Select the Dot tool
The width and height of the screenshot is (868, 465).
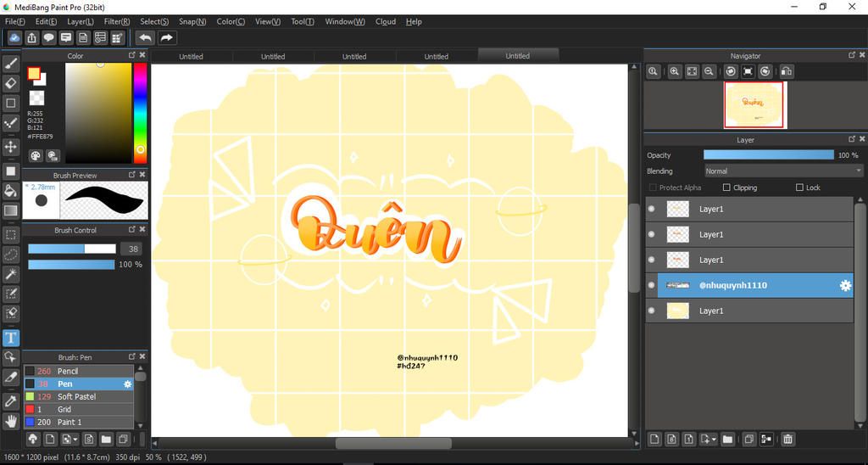point(10,122)
